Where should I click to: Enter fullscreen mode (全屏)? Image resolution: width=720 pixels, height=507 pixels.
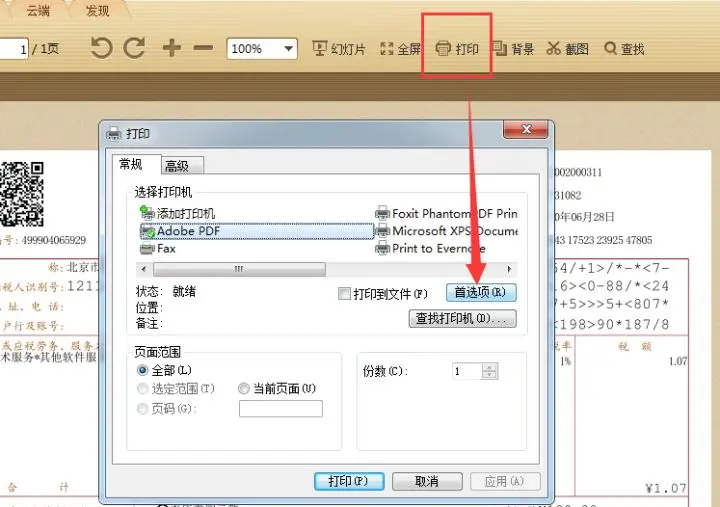coord(400,48)
